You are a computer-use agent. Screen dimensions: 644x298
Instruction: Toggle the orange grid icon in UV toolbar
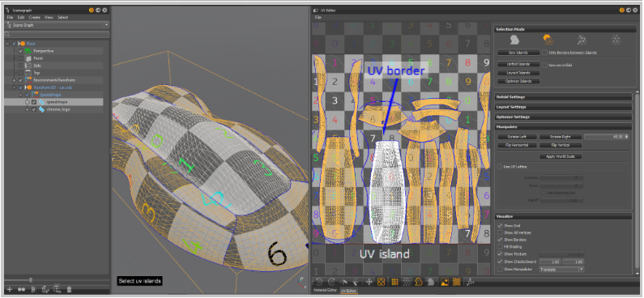(x=395, y=282)
